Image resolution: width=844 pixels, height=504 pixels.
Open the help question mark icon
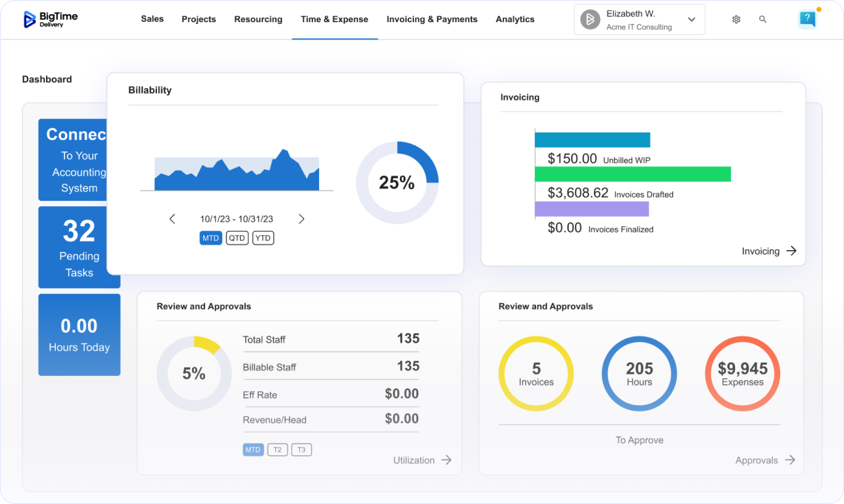point(807,19)
